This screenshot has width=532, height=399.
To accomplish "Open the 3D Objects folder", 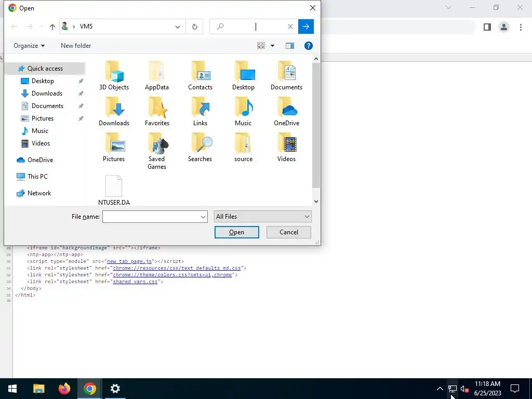I will pyautogui.click(x=114, y=76).
